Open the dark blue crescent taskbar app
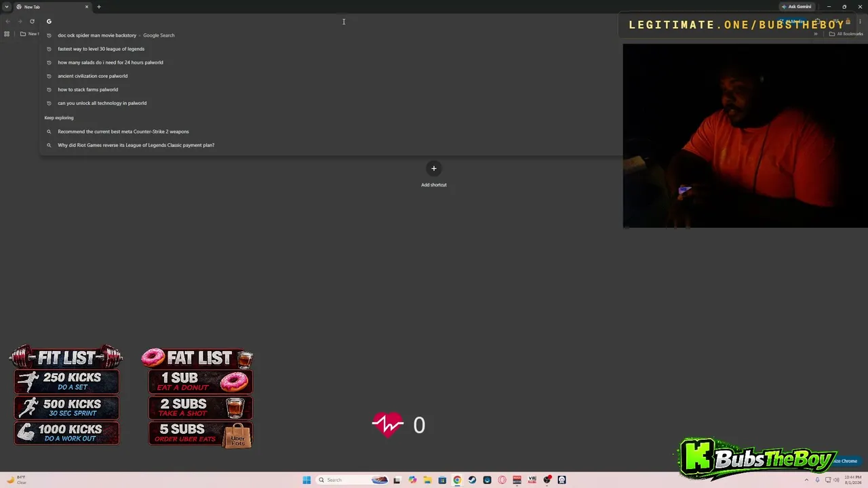This screenshot has width=868, height=488. [487, 480]
